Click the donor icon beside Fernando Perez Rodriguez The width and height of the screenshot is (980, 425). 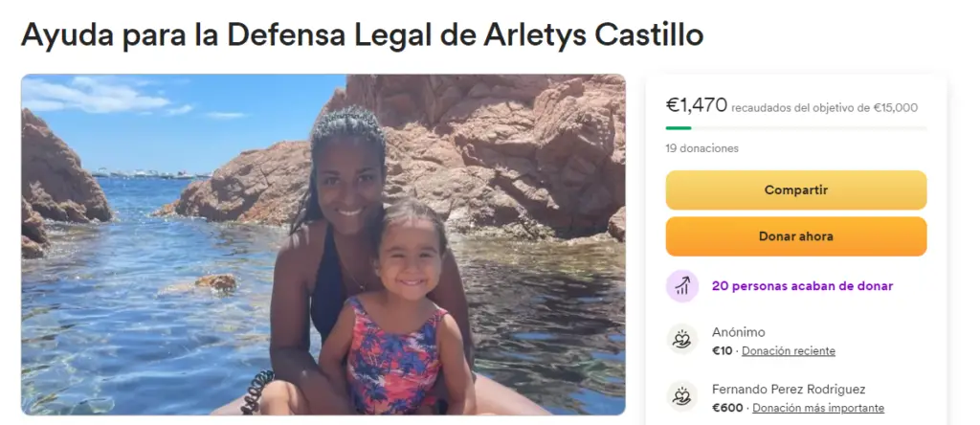[681, 396]
